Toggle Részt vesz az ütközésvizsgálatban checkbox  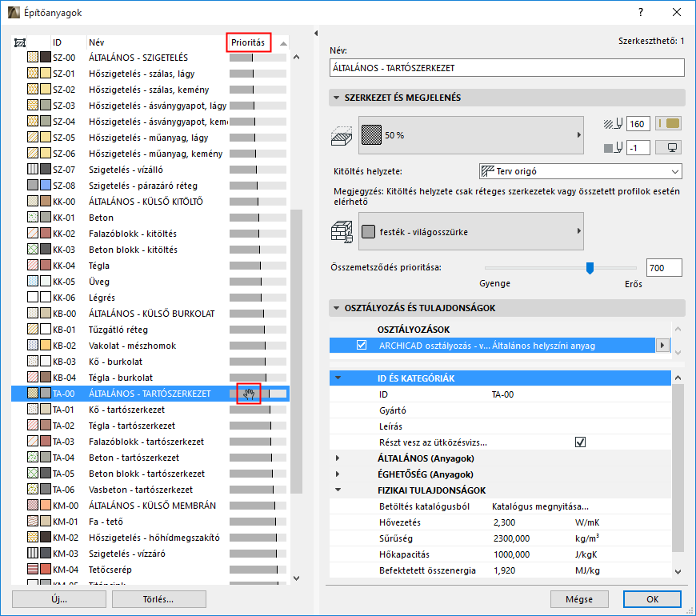tap(580, 442)
